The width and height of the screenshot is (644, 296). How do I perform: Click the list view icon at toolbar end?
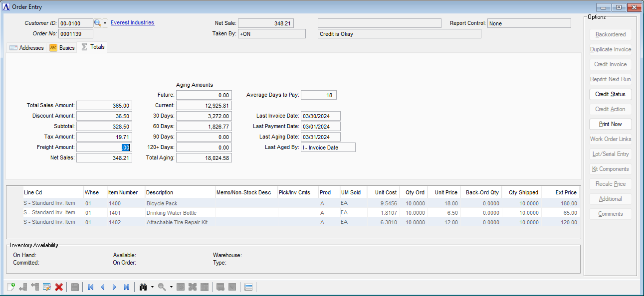click(x=248, y=287)
